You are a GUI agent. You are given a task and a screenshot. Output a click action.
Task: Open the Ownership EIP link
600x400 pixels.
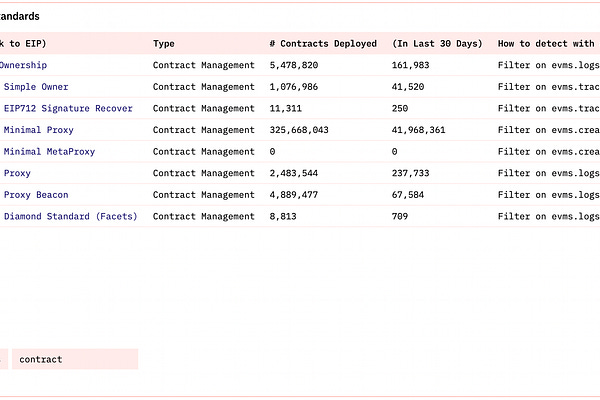(23, 65)
